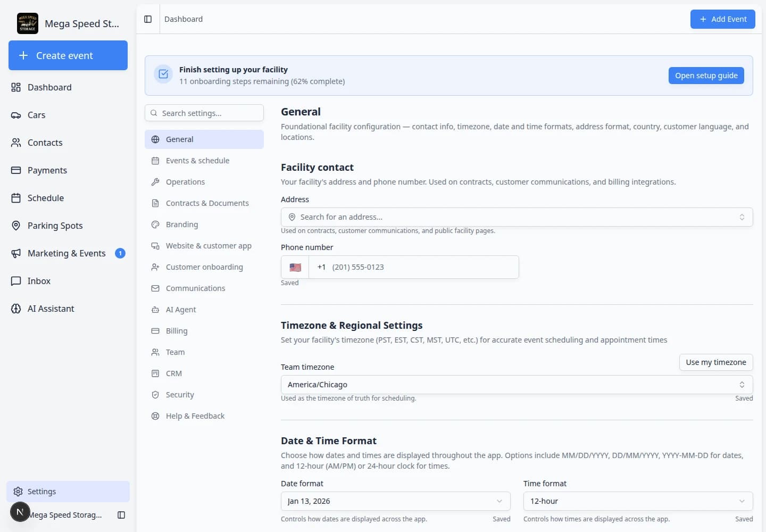Screen dimensions: 766x532
Task: Click the Dashboard breadcrumb text
Action: pos(184,19)
